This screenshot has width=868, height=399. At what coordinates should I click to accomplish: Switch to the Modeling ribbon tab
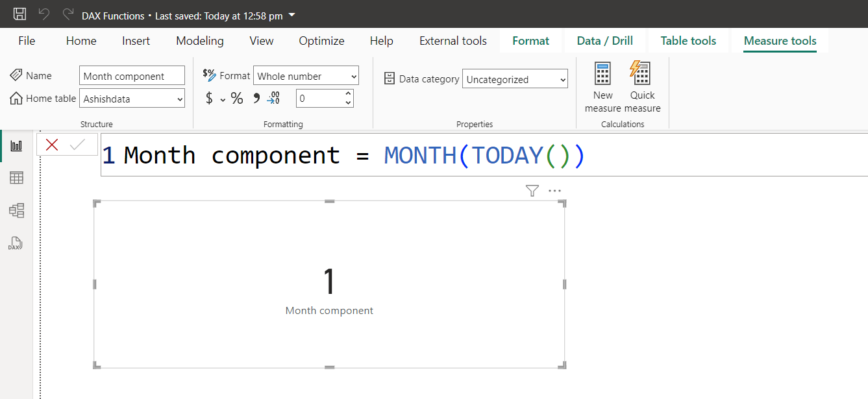click(199, 40)
